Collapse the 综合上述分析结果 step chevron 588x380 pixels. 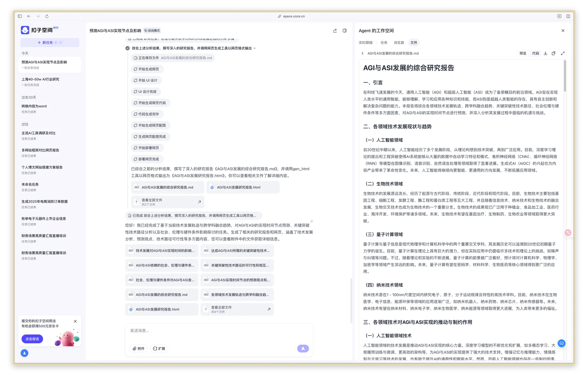pos(254,48)
